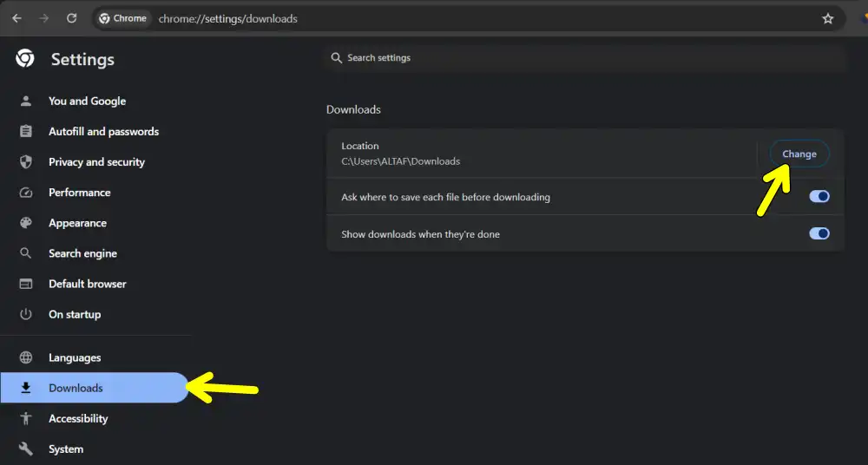
Task: Reload the page with the refresh icon
Action: point(71,18)
